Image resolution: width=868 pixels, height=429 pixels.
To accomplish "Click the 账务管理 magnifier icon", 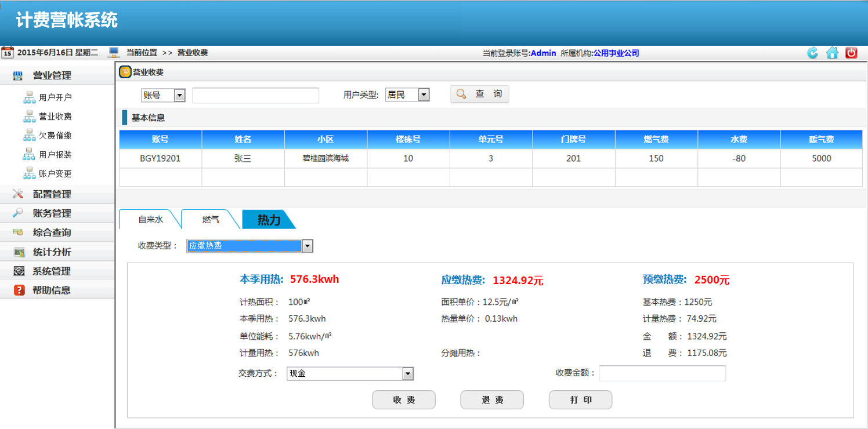I will (18, 213).
